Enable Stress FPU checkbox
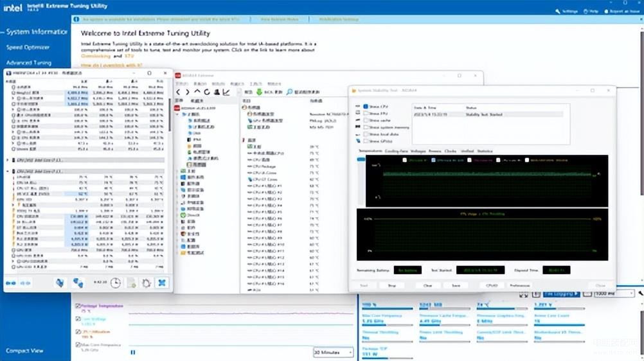This screenshot has width=644, height=361. tap(366, 113)
